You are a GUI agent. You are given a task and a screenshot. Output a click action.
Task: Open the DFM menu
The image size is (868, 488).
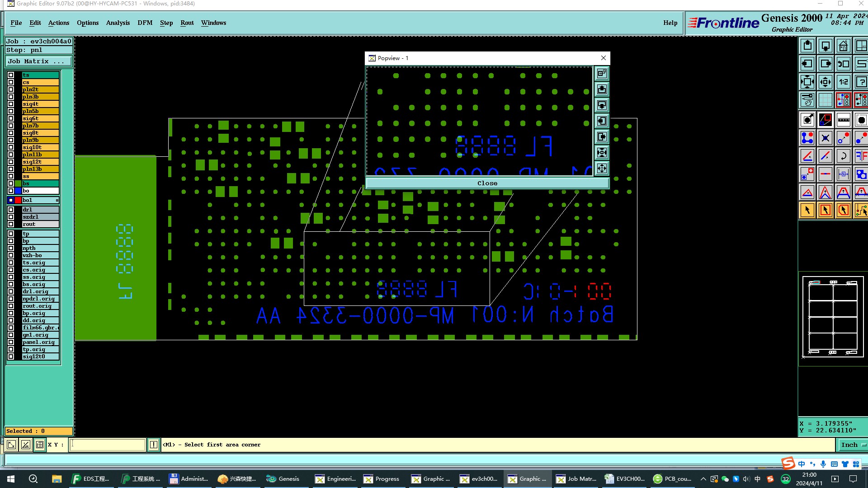[x=145, y=23]
